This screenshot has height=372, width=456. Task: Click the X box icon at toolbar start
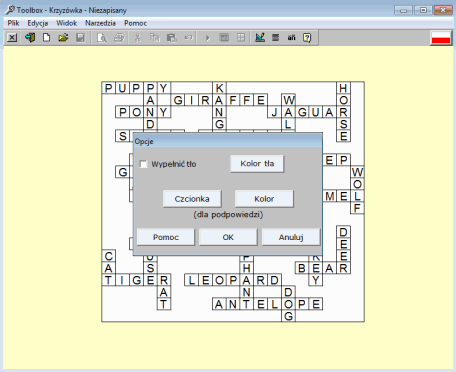tap(12, 37)
